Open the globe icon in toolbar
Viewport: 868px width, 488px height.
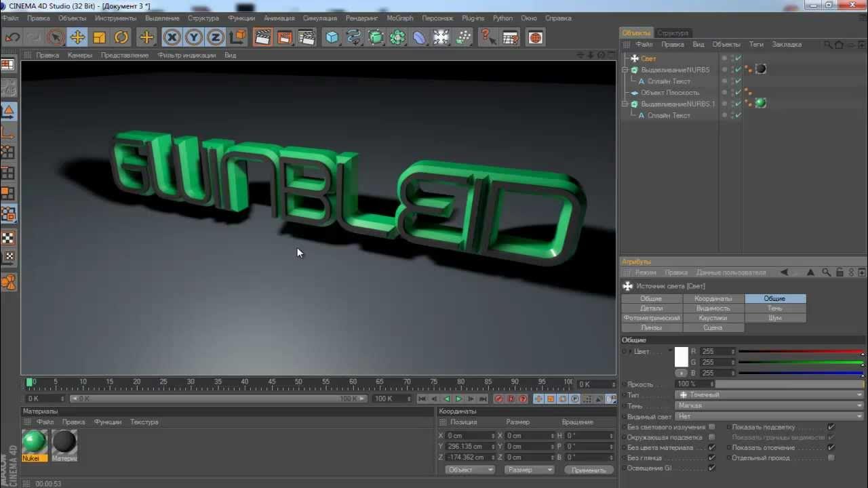pos(536,38)
